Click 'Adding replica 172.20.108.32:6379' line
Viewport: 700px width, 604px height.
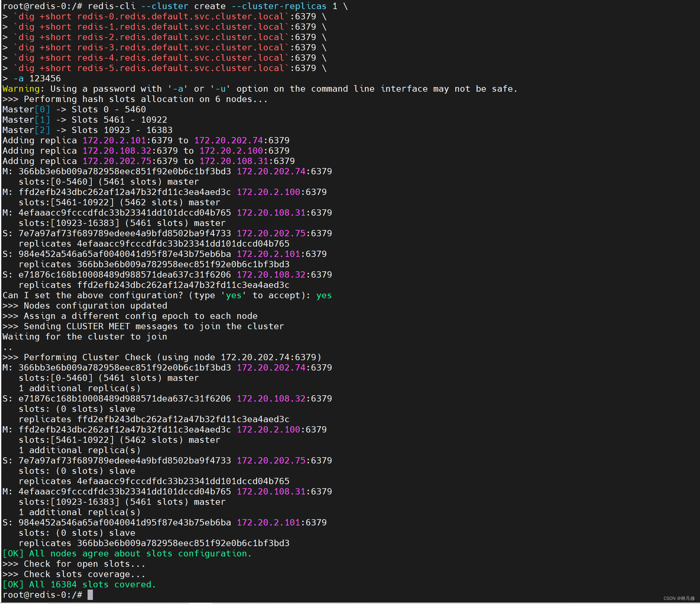point(146,151)
